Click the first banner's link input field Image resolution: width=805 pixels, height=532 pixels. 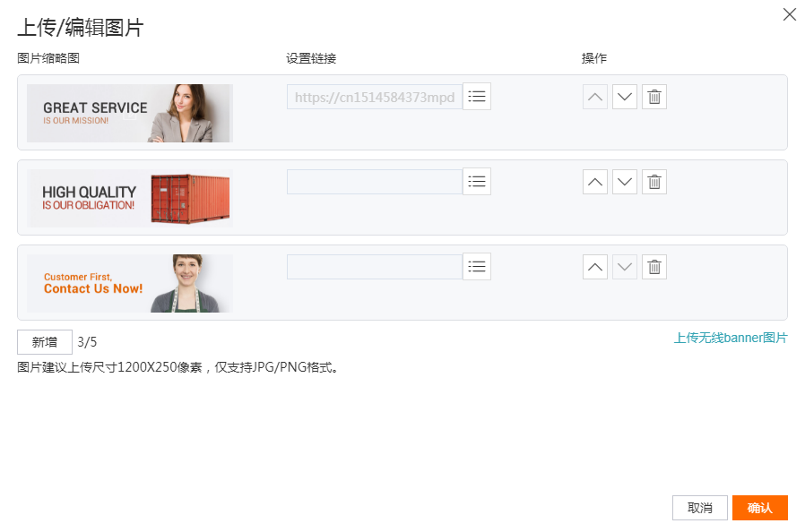coord(374,96)
